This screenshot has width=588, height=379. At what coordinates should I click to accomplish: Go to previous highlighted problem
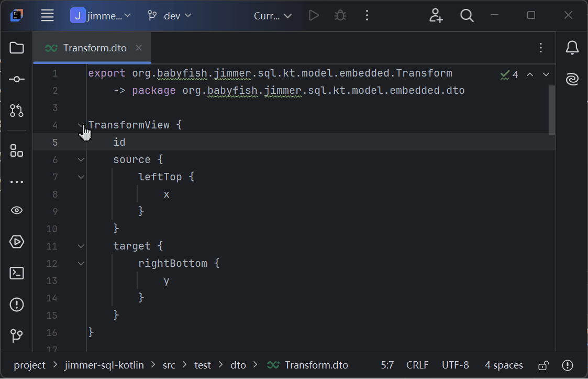tap(530, 75)
